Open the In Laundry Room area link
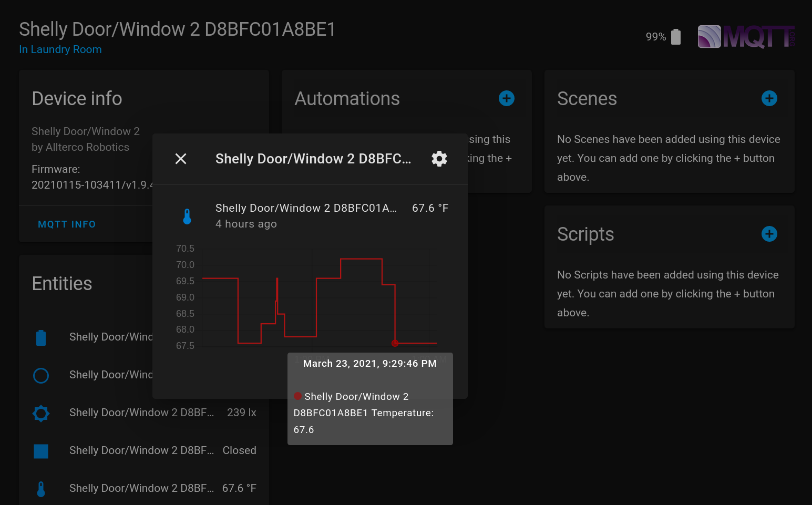812x505 pixels. (60, 49)
